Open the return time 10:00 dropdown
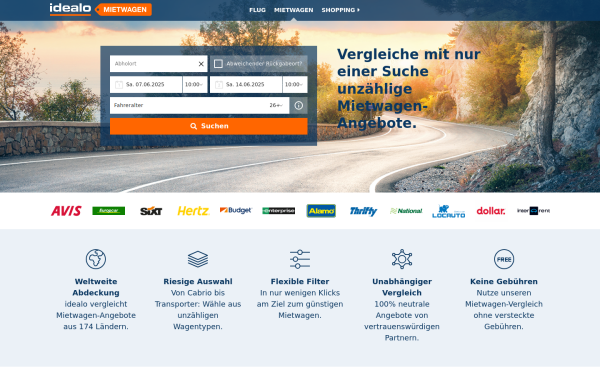 (295, 85)
